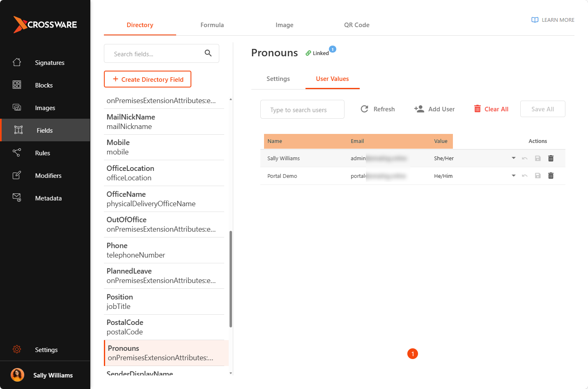The width and height of the screenshot is (588, 389).
Task: Delete Sally Williams row
Action: click(x=551, y=158)
